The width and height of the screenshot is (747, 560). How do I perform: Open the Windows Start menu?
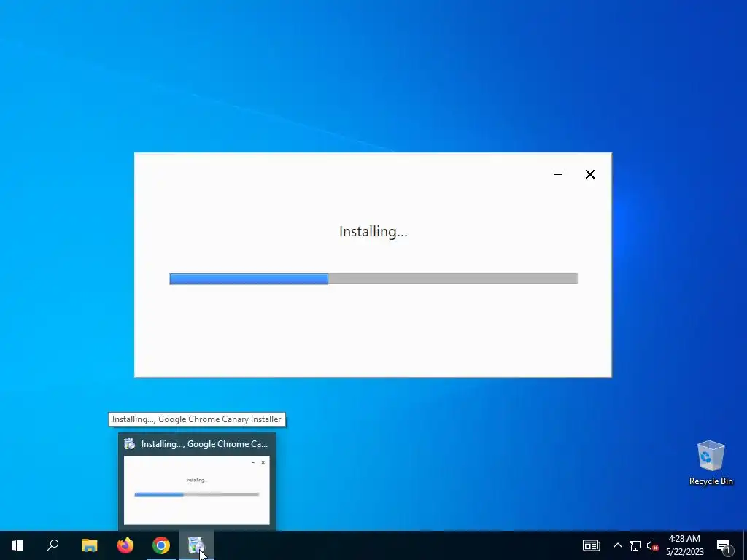click(x=18, y=545)
